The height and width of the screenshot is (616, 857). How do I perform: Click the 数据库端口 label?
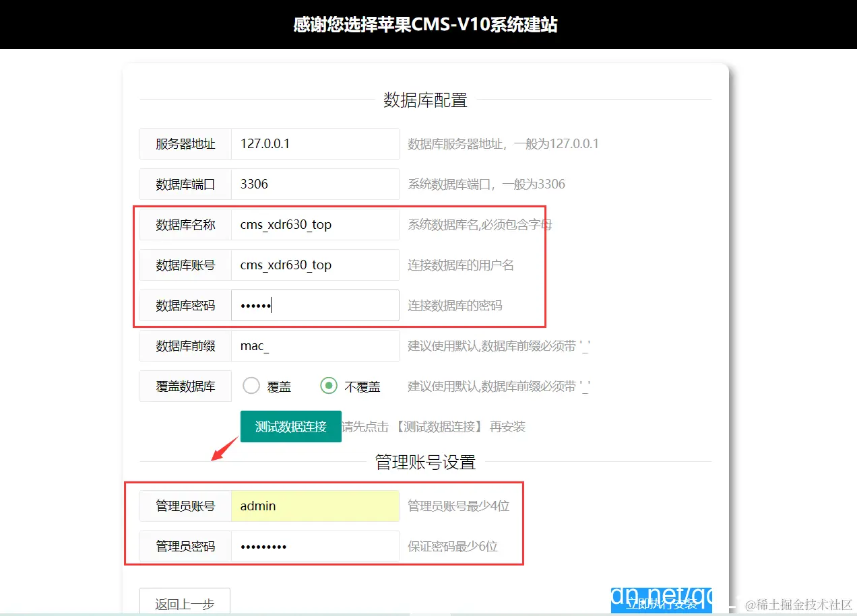185,184
